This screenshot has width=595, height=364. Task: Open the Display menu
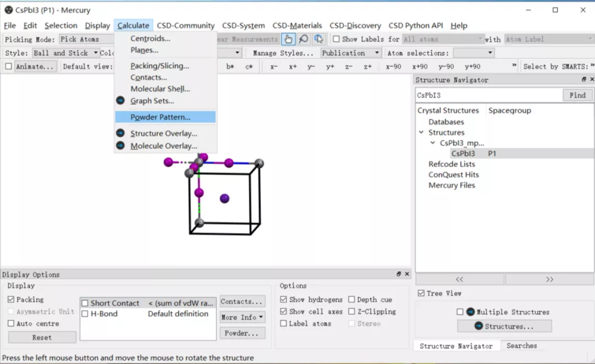(x=97, y=26)
